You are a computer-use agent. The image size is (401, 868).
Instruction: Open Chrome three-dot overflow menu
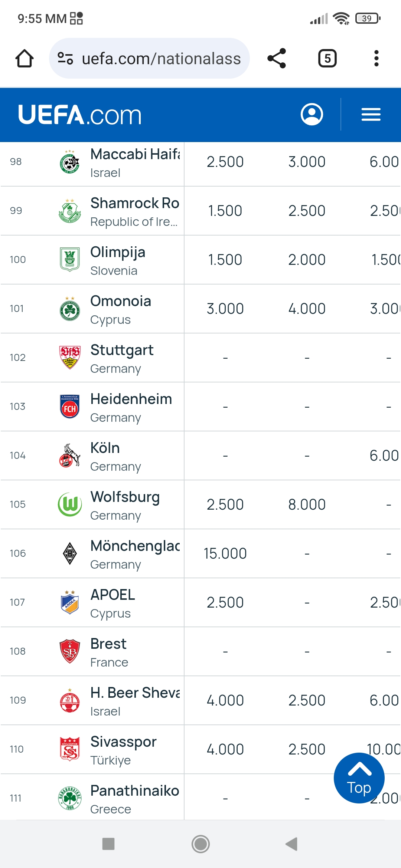point(376,59)
